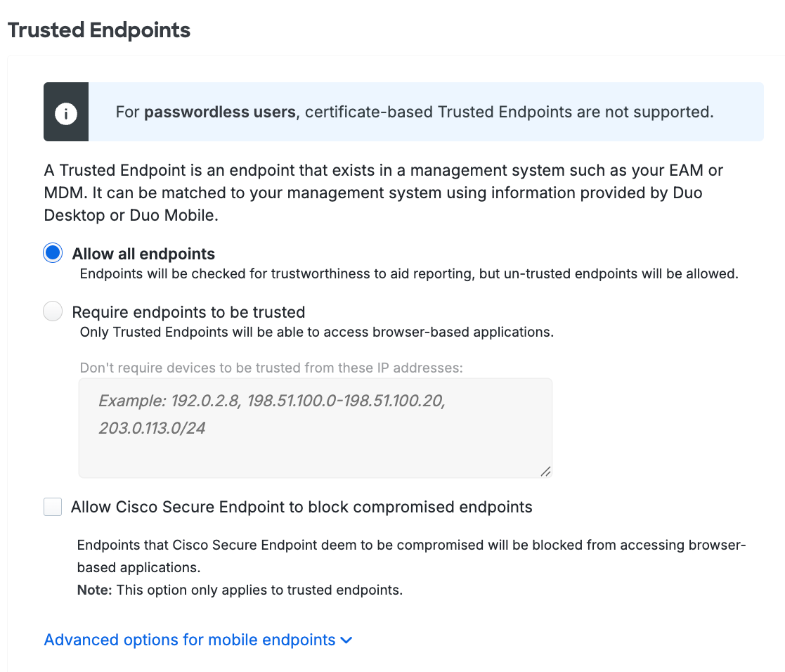
Task: Click the Cisco Secure Endpoint checkbox label text
Action: [x=301, y=506]
